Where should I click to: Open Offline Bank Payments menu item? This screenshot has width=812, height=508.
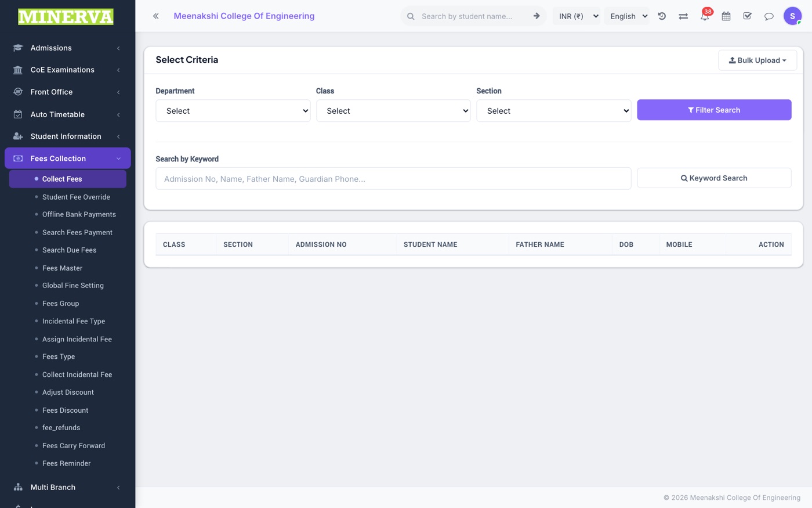click(79, 214)
